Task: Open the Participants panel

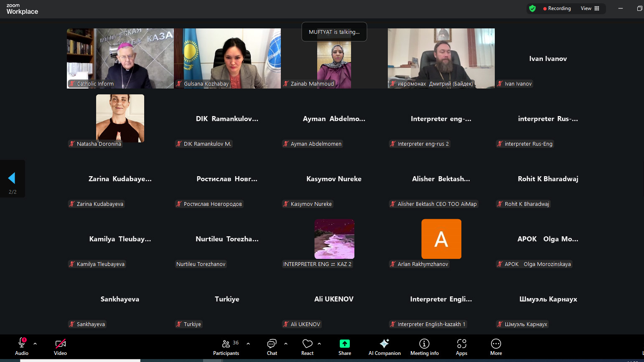Action: tap(226, 347)
